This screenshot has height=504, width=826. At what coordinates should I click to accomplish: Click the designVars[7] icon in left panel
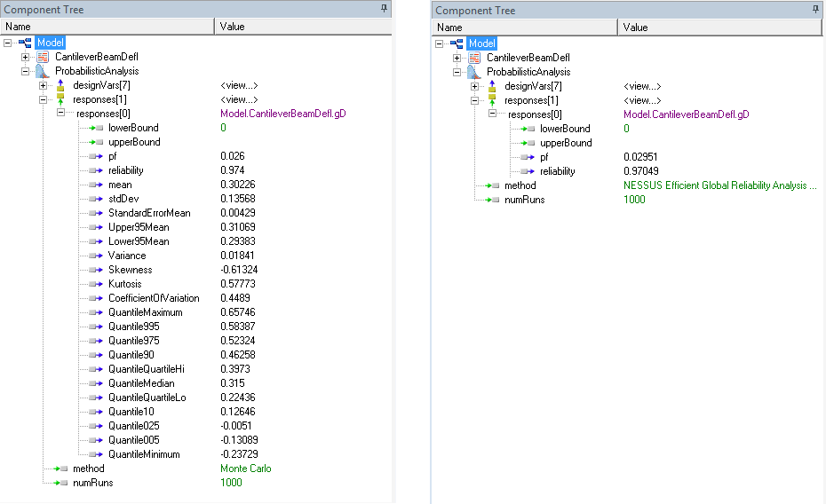click(x=60, y=85)
